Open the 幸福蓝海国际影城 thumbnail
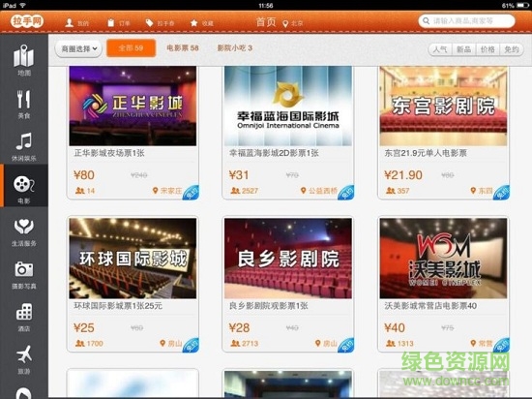 (x=288, y=106)
